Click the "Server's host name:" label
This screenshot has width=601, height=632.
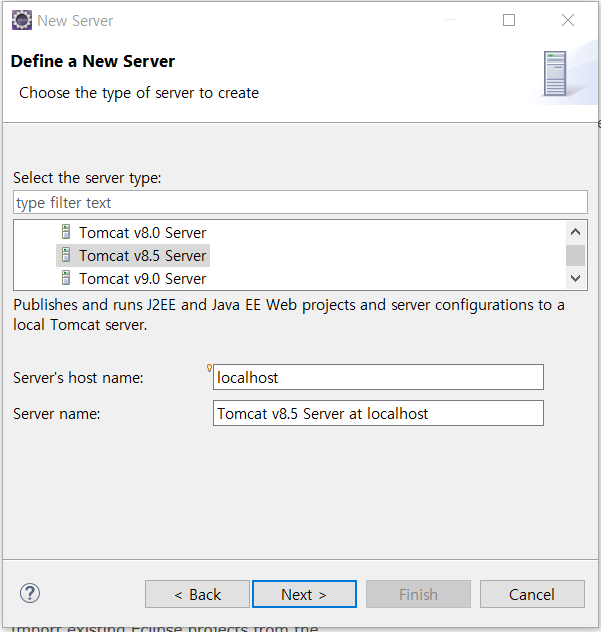[x=78, y=378]
